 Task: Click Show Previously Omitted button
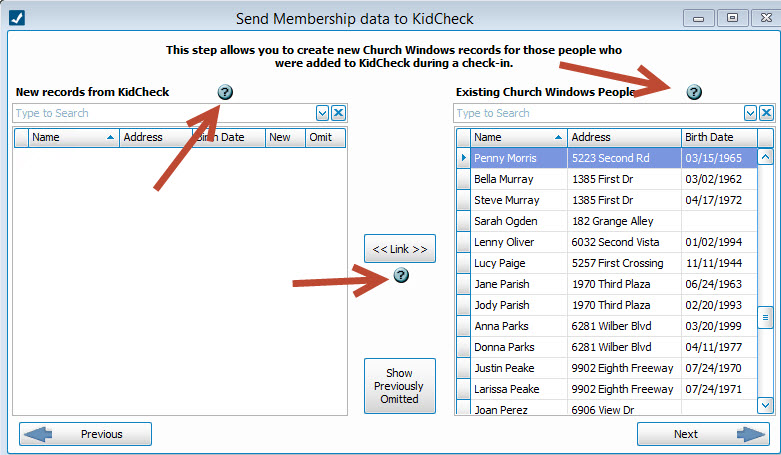click(400, 386)
